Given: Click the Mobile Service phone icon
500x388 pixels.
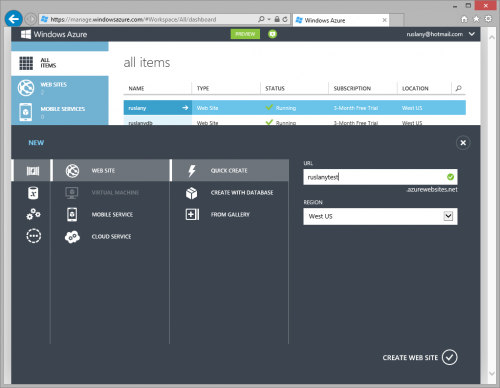Looking at the screenshot, I should click(72, 215).
